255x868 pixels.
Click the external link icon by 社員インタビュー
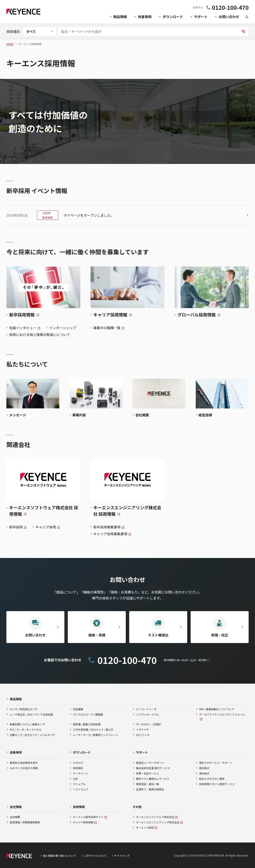pos(39,328)
